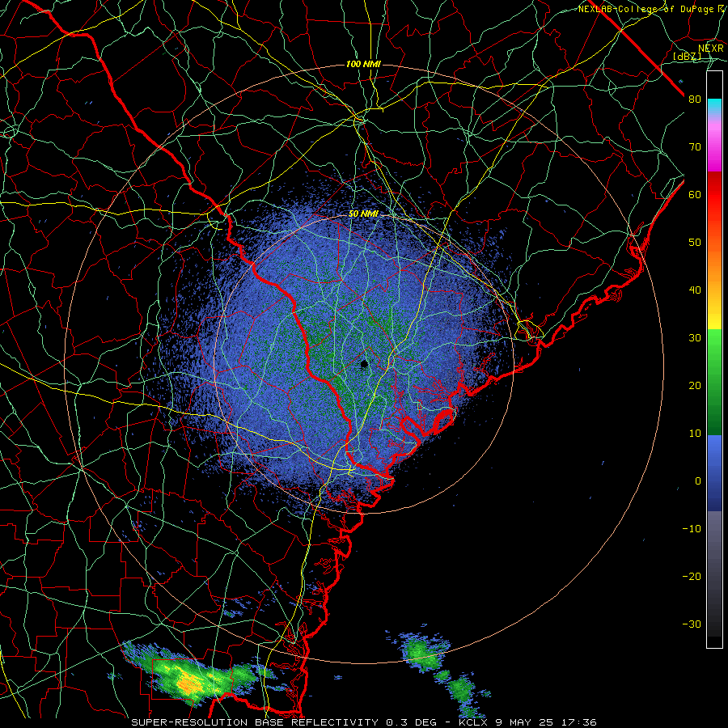Click the 80 value on the dBZ scale

point(695,99)
